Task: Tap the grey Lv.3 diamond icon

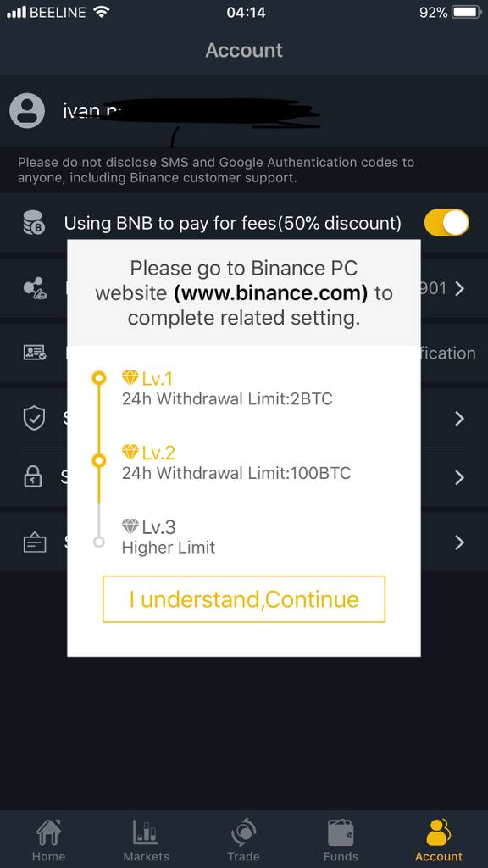Action: pos(130,526)
